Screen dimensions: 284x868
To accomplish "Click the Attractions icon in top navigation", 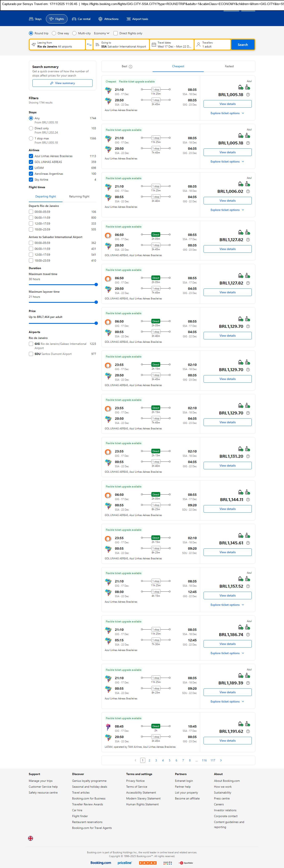I will 100,19.
